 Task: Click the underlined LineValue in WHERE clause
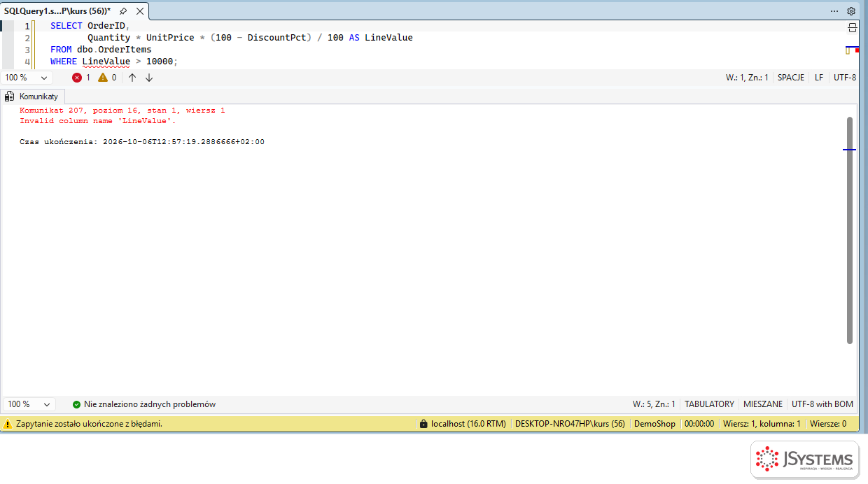click(106, 62)
